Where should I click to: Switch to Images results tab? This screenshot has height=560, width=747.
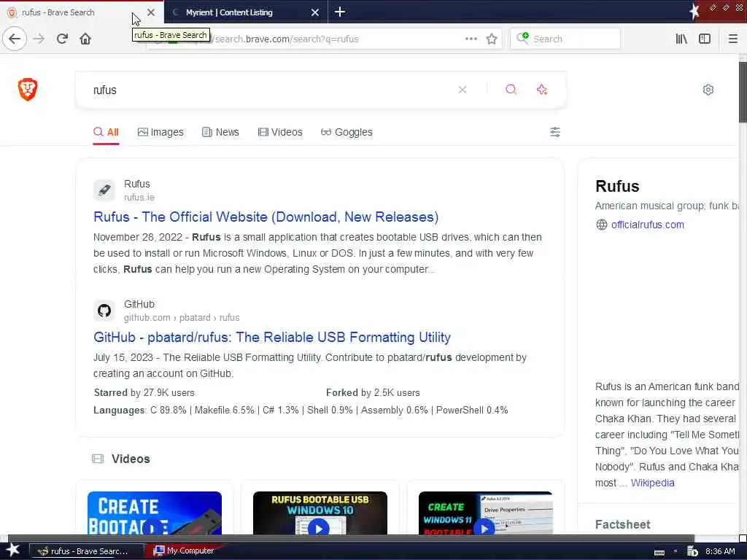(160, 132)
